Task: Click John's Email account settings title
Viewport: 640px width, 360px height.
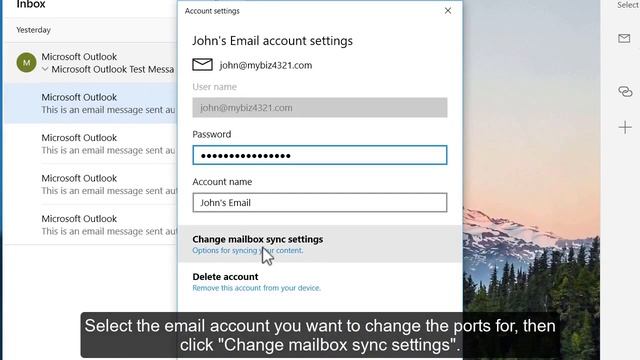Action: (272, 41)
